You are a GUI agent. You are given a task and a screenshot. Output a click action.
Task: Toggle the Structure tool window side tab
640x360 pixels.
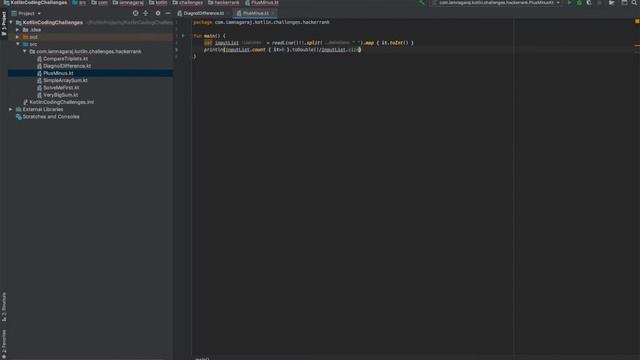click(4, 307)
